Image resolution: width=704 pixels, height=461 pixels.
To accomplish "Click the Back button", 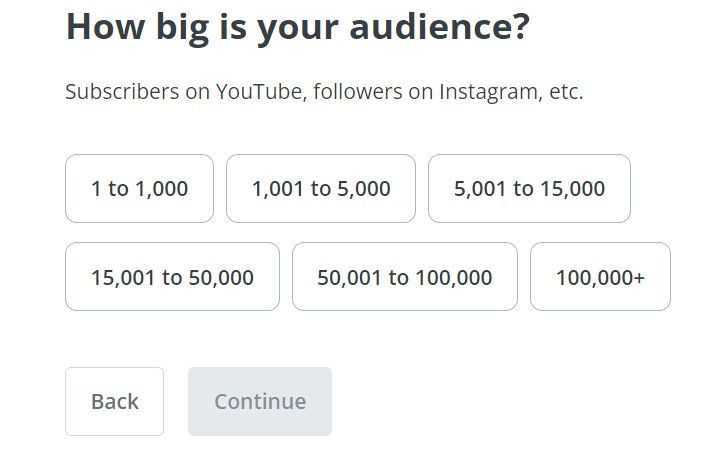I will [x=114, y=401].
